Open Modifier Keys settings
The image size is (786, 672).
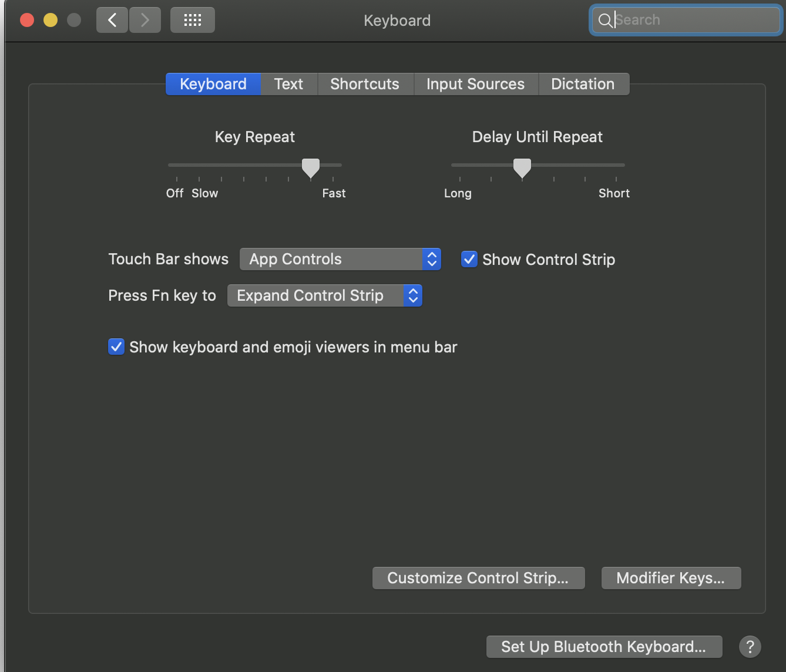tap(671, 578)
